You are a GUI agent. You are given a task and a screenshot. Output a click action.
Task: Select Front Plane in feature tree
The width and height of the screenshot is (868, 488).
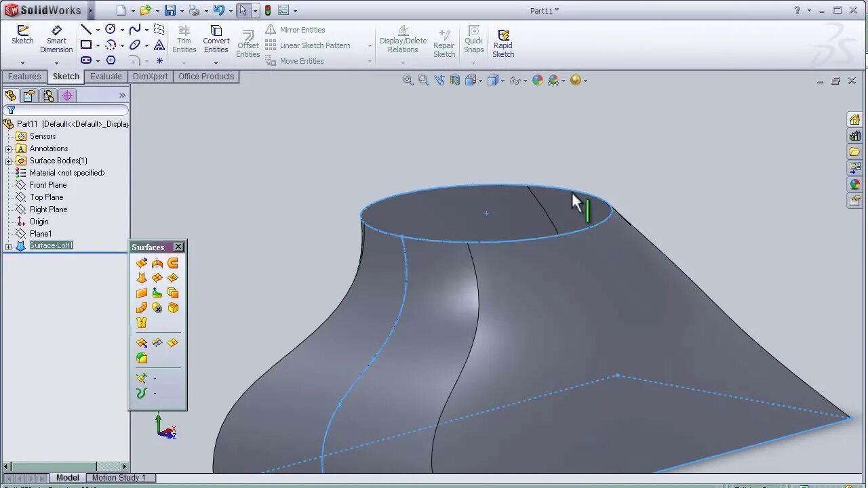(48, 185)
